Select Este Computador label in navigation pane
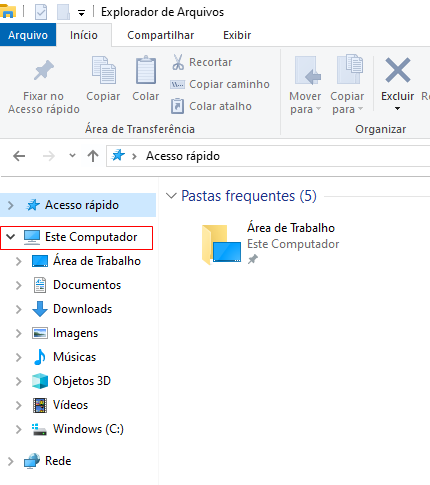Screen dimensions: 430x485 [91, 237]
